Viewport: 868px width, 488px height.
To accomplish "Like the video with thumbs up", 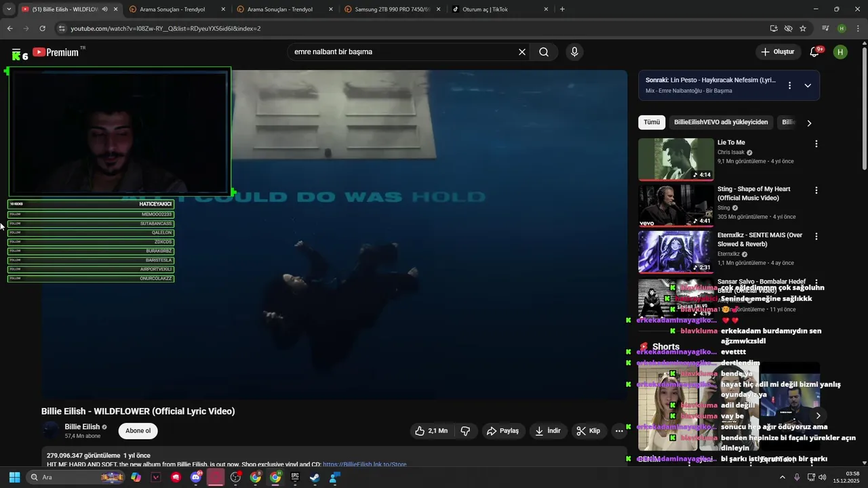I will pos(432,431).
